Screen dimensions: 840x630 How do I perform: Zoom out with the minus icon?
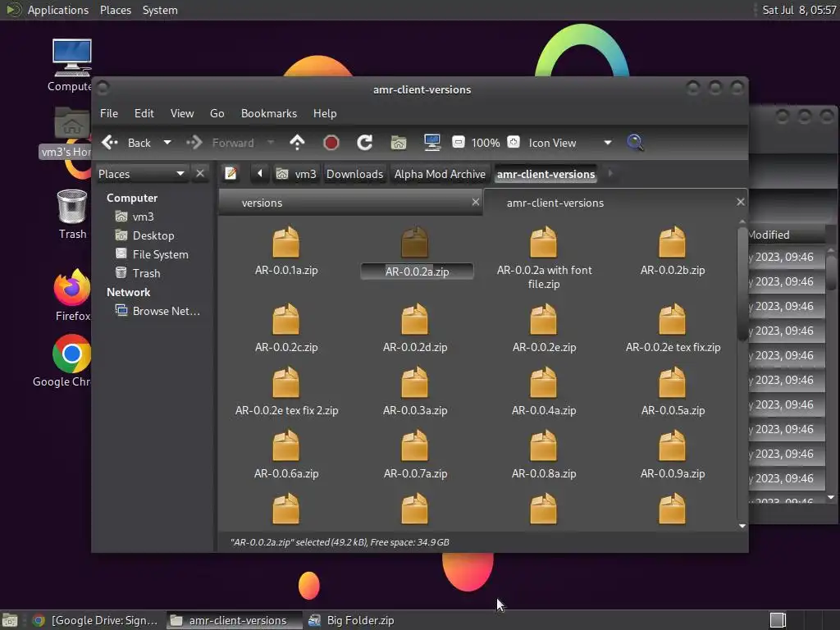click(459, 143)
